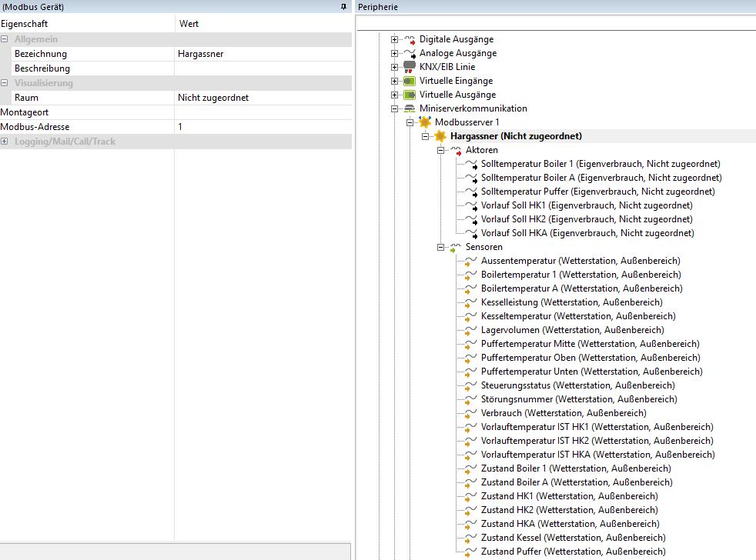The height and width of the screenshot is (560, 756).
Task: Select Zustand Boiler 1 row
Action: coord(576,469)
